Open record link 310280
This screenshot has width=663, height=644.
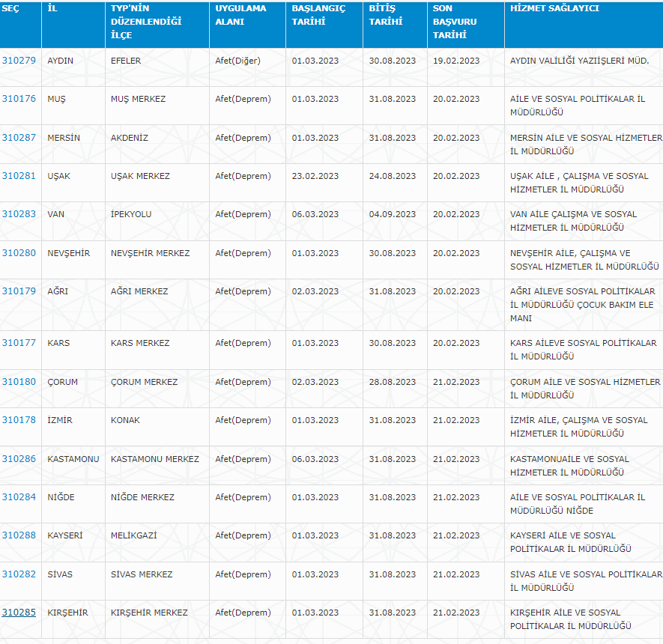tap(19, 252)
